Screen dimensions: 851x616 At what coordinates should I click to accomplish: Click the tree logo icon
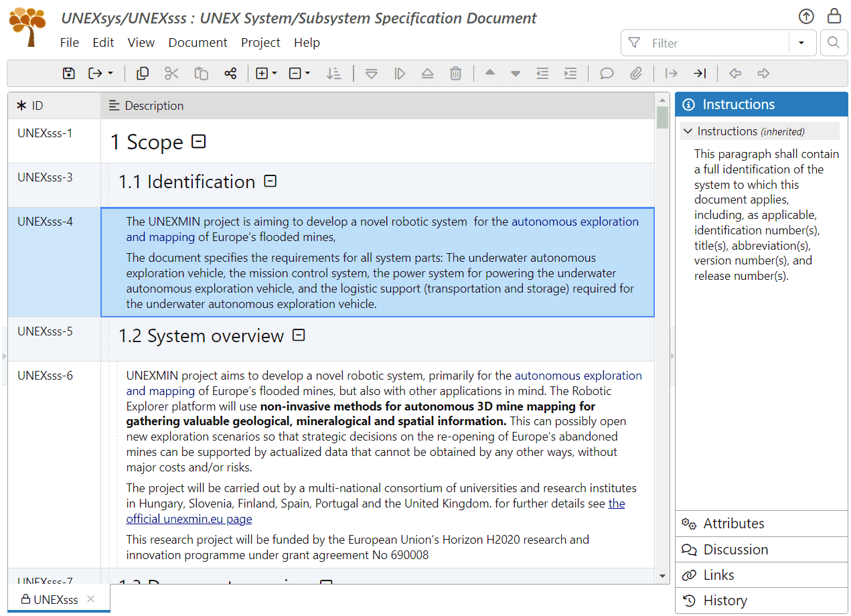click(x=28, y=27)
